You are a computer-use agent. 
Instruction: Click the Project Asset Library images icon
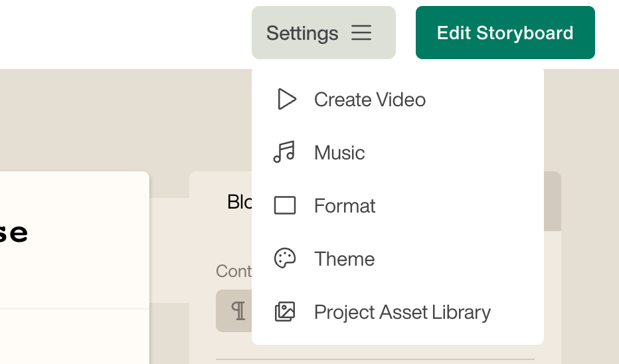point(285,312)
